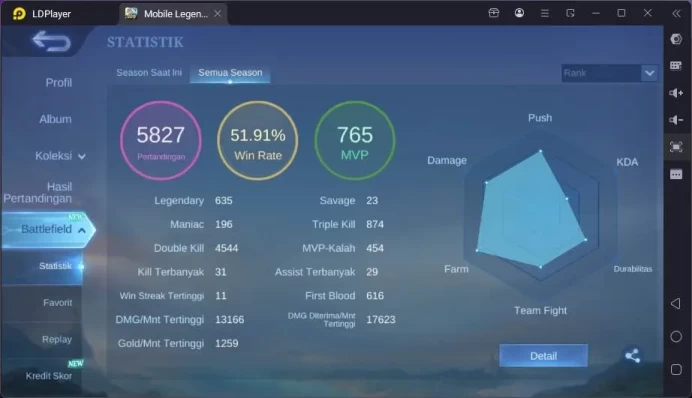Open the Profil menu item
Screen dimensions: 692x398
click(x=59, y=83)
